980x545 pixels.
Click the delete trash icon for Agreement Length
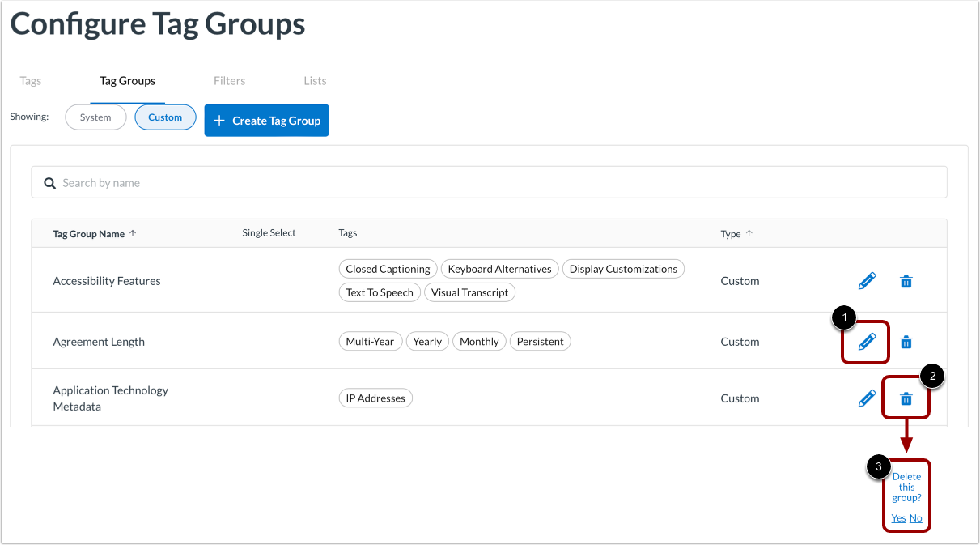(906, 341)
